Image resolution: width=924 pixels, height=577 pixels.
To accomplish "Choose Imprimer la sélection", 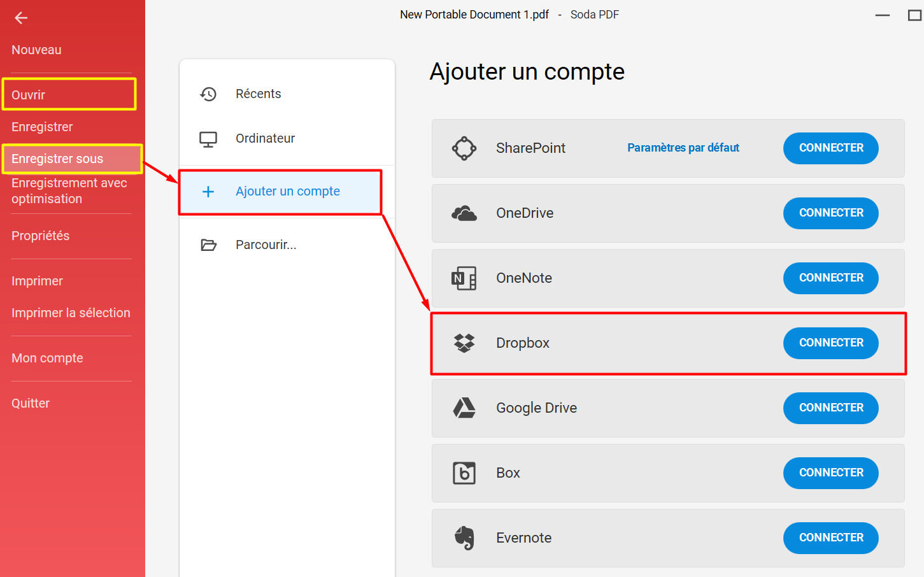I will pyautogui.click(x=71, y=313).
